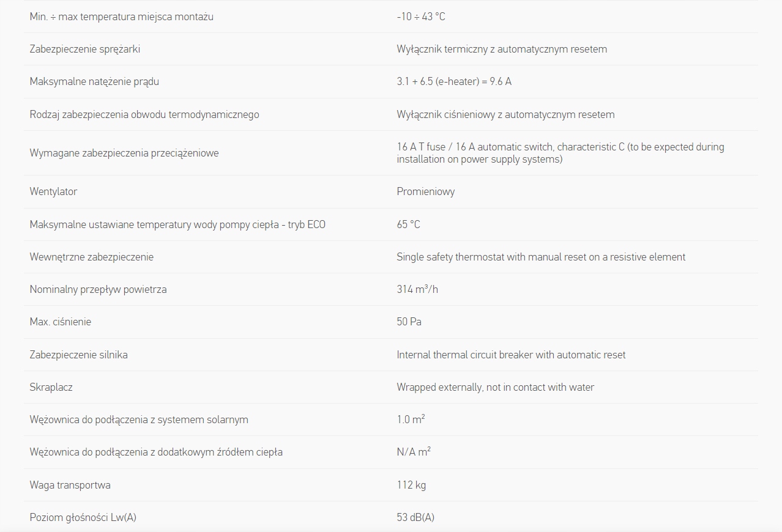This screenshot has width=782, height=532.
Task: Click the 'Skraplacz' row label
Action: tap(51, 387)
